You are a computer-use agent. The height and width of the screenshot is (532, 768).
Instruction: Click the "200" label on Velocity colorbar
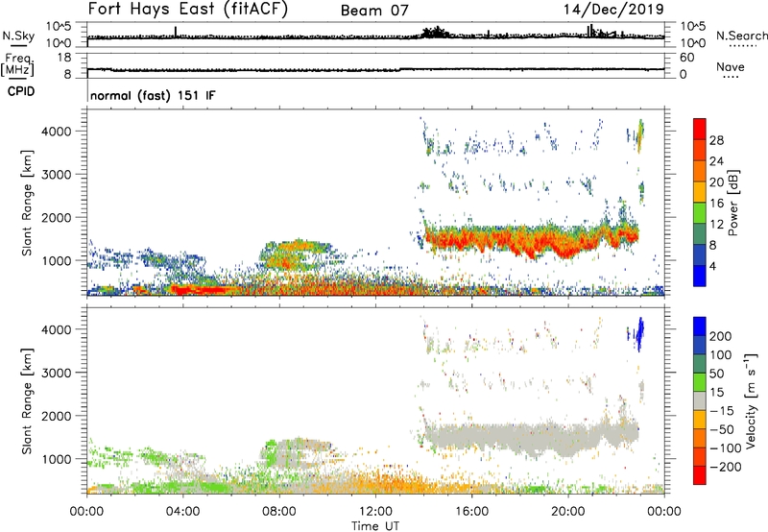pos(721,336)
